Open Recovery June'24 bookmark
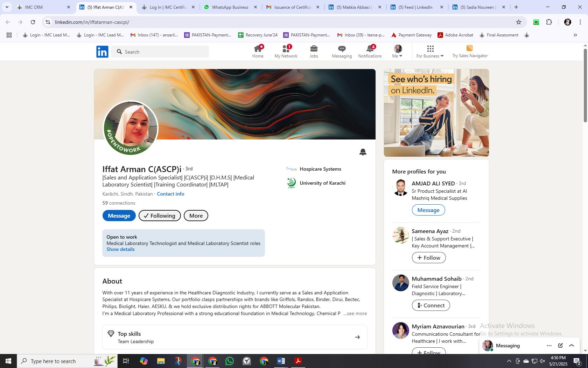Viewport: 588px width, 368px height. click(258, 35)
